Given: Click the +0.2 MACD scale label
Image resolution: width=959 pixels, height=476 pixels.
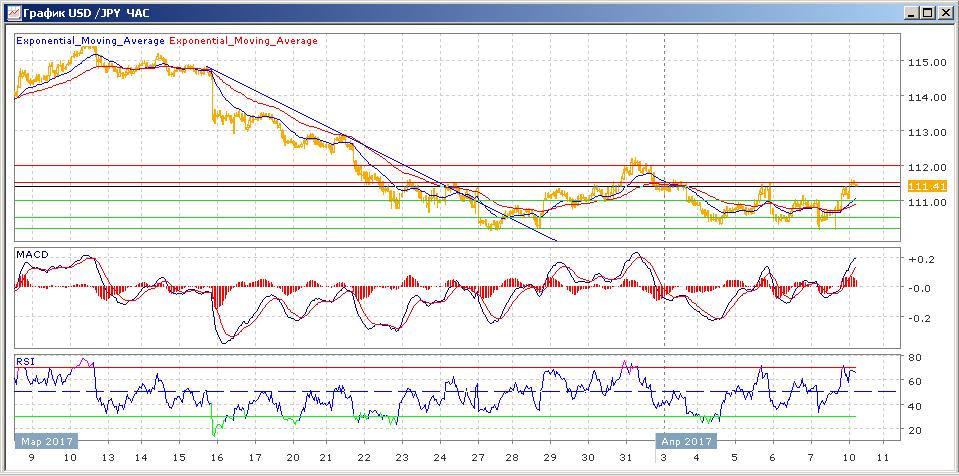Looking at the screenshot, I should (919, 259).
